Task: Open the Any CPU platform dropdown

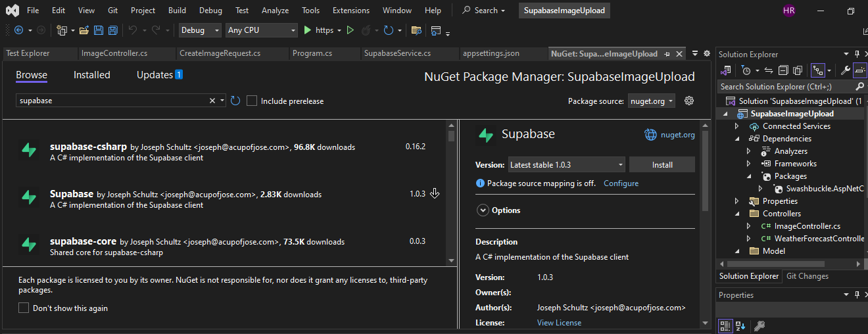Action: (261, 30)
